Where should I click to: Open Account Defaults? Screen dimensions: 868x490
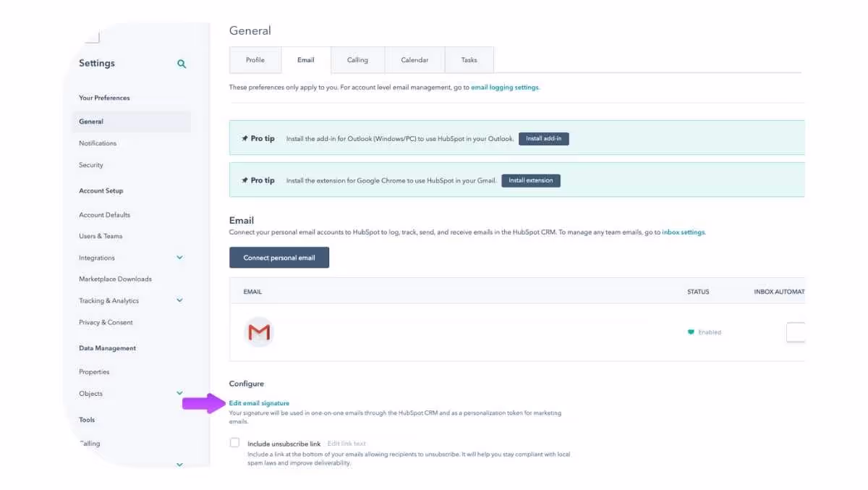105,215
